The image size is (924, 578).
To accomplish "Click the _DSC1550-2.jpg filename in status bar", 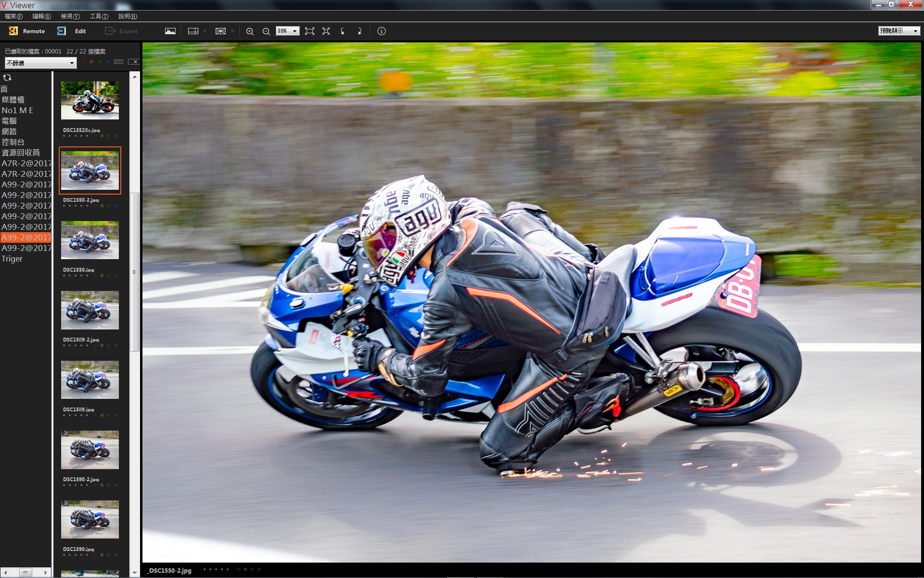I will click(x=169, y=570).
